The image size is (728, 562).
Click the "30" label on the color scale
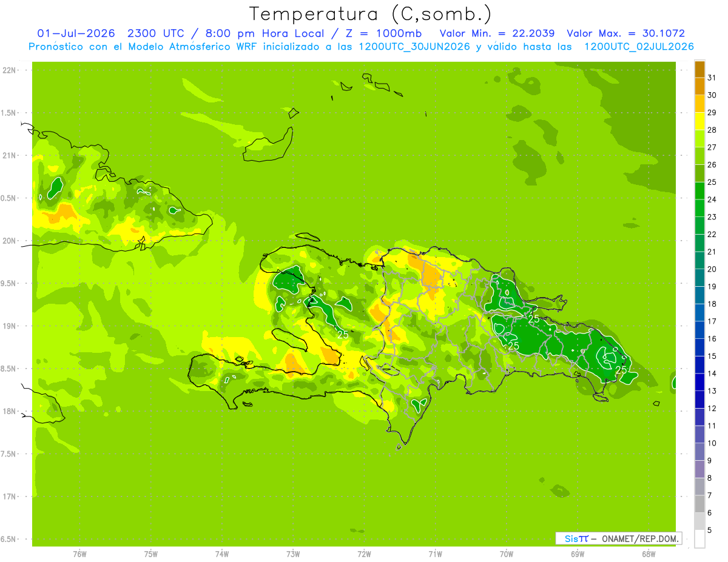coord(712,95)
